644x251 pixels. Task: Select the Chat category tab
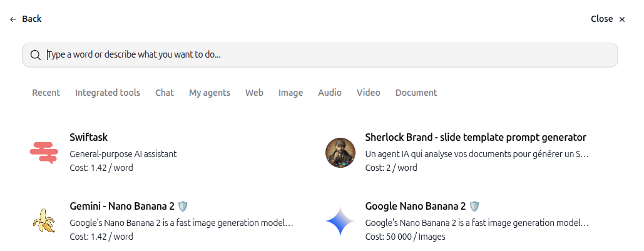(164, 93)
